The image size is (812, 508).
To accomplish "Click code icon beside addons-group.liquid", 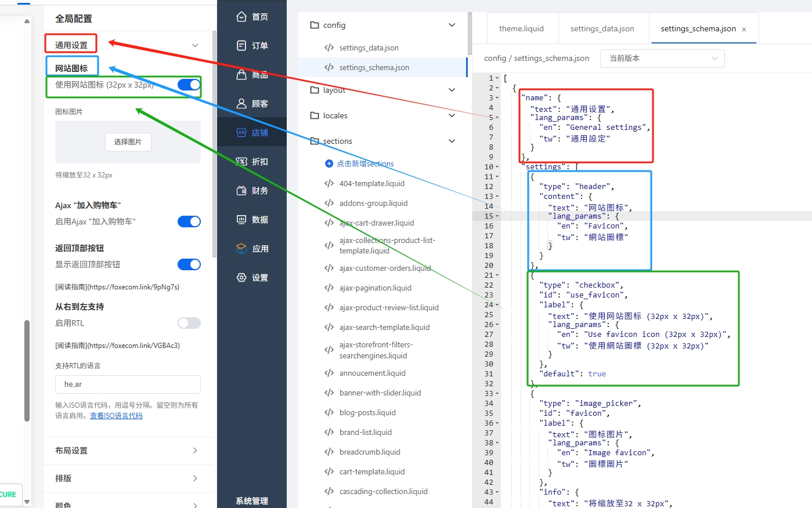I will pyautogui.click(x=329, y=203).
